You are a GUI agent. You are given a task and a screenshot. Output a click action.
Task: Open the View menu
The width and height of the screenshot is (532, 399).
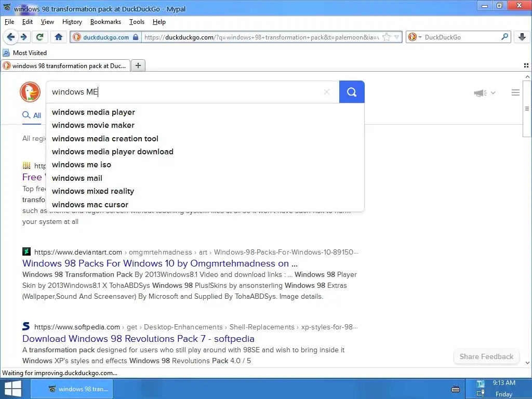(x=47, y=22)
